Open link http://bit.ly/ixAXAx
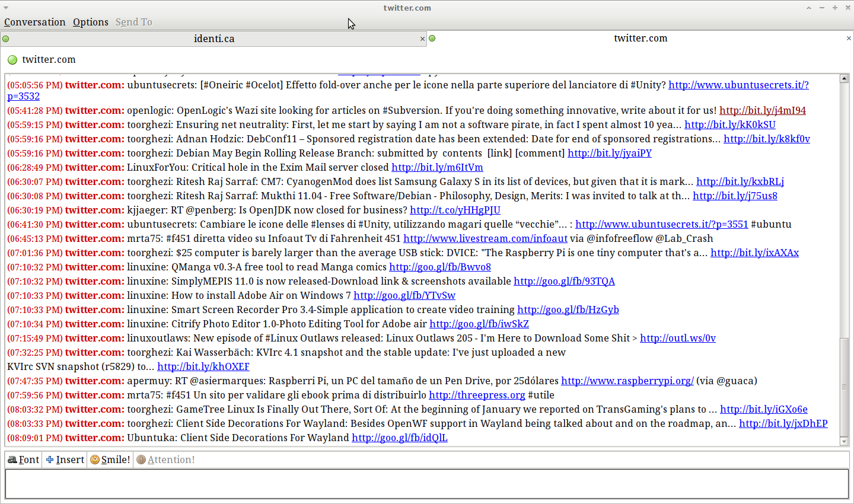The image size is (854, 504). click(754, 253)
